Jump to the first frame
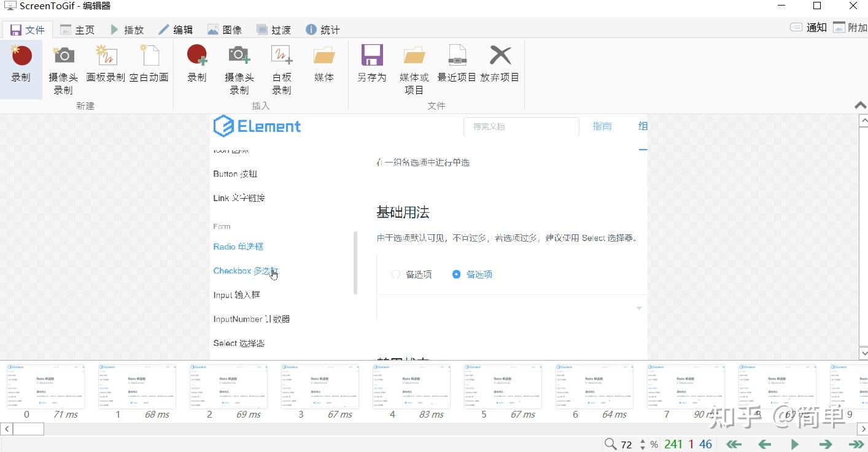This screenshot has width=868, height=452. 734,444
